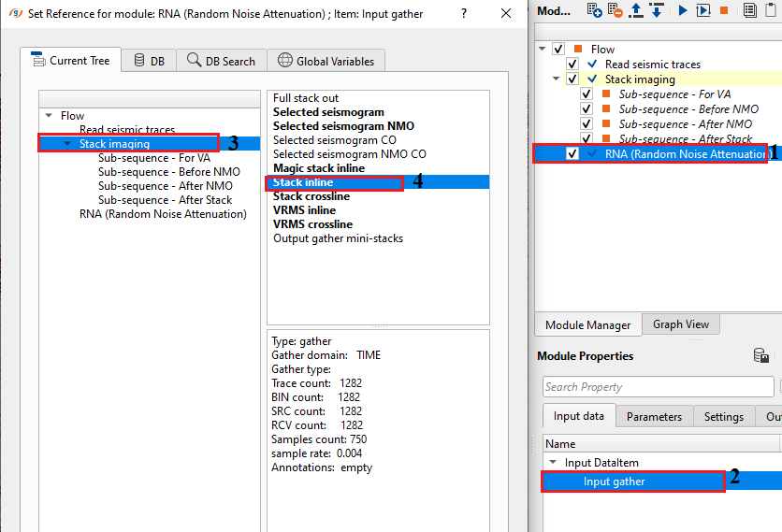This screenshot has height=532, width=782.
Task: Click database lock icon in Module Properties
Action: [x=761, y=356]
